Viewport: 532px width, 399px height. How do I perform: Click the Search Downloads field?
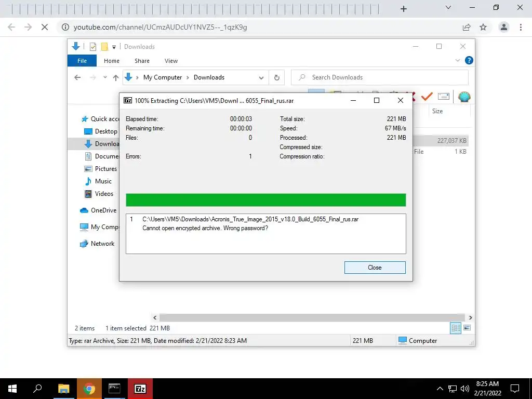click(x=380, y=77)
